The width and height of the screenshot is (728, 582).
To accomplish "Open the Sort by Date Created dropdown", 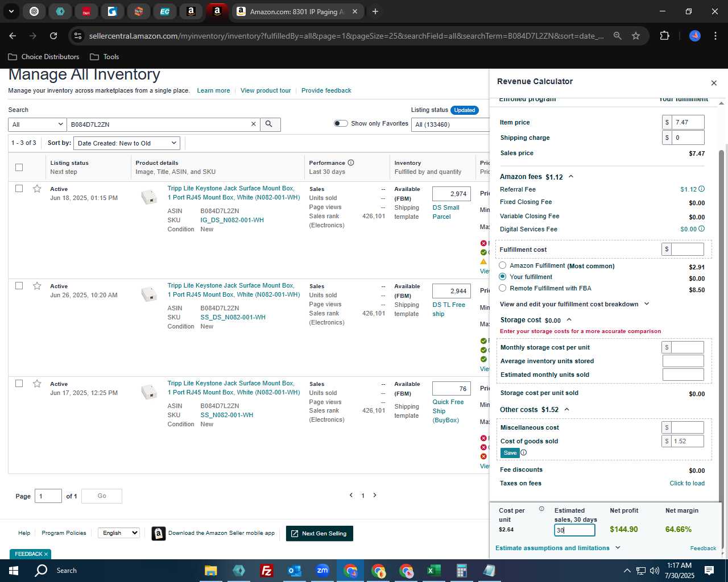I will (127, 143).
